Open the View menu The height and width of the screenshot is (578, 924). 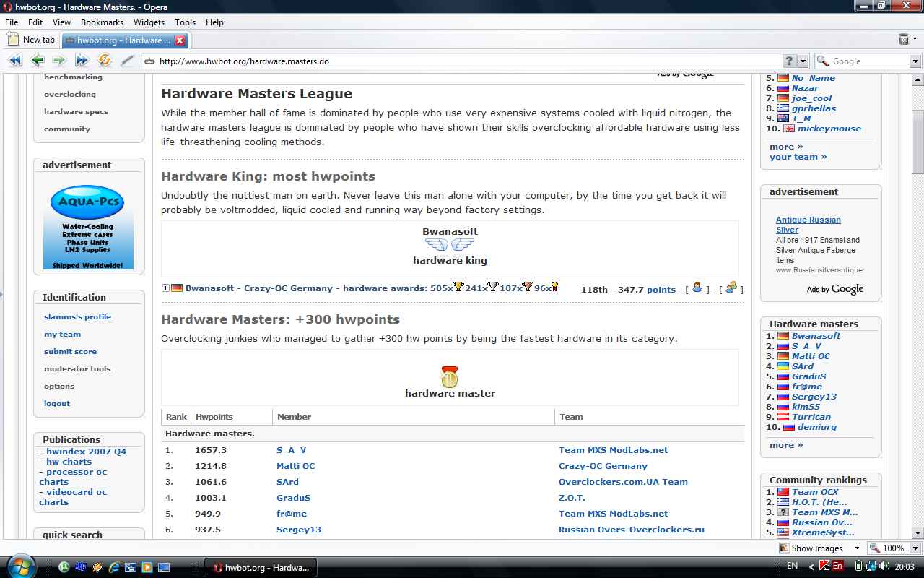pos(62,22)
